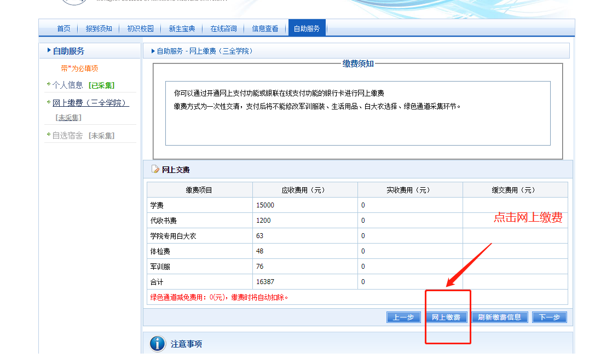Open 初识校园 navigation tab
Viewport: 612px width, 364px height.
click(140, 28)
